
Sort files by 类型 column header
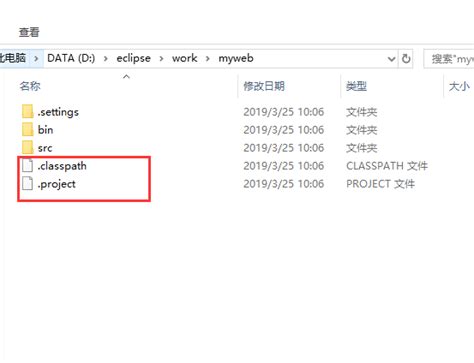pos(356,86)
